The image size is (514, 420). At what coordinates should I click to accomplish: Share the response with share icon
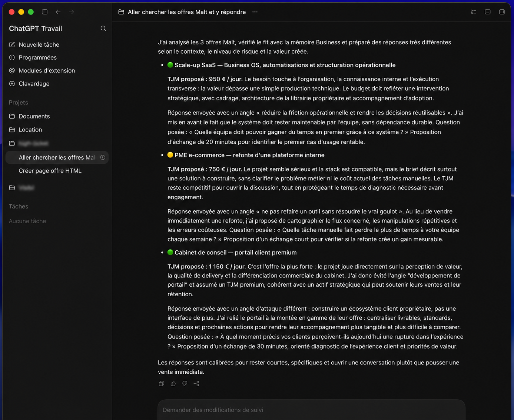pyautogui.click(x=196, y=384)
